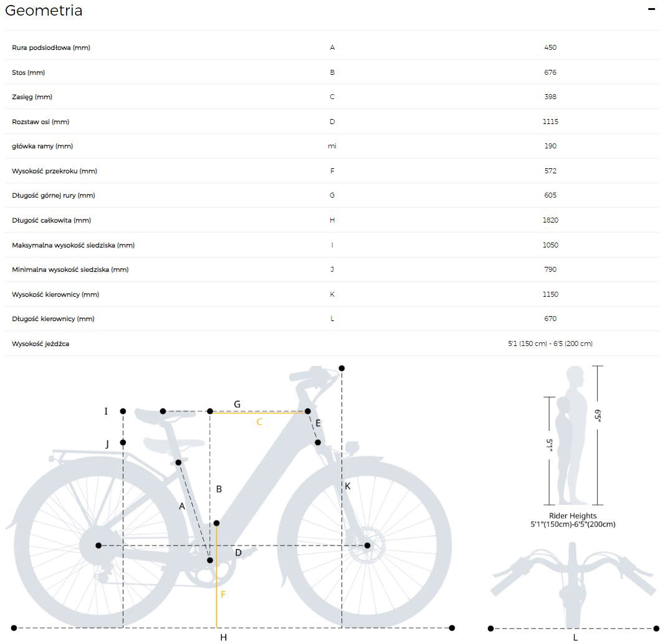Image resolution: width=670 pixels, height=644 pixels.
Task: Click the H total length label below bike
Action: point(223,637)
